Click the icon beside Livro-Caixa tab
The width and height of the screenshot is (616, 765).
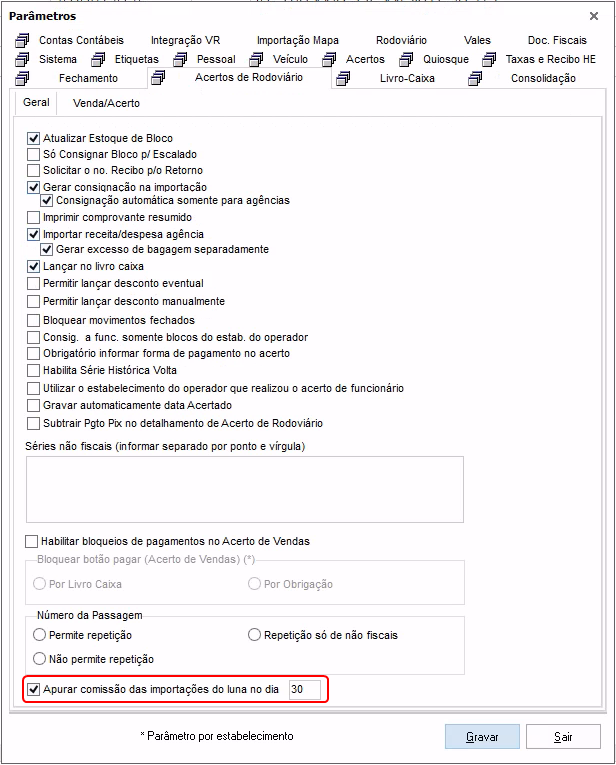(x=343, y=78)
